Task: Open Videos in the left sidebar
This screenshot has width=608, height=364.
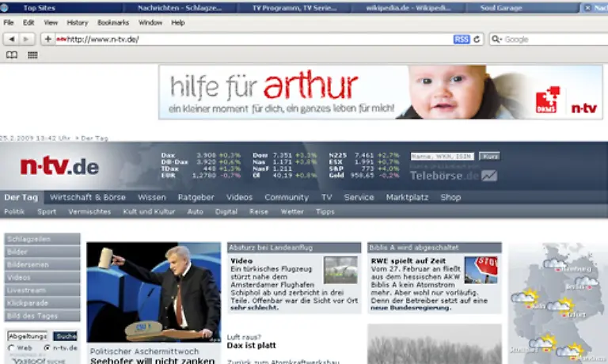Action: click(x=42, y=278)
